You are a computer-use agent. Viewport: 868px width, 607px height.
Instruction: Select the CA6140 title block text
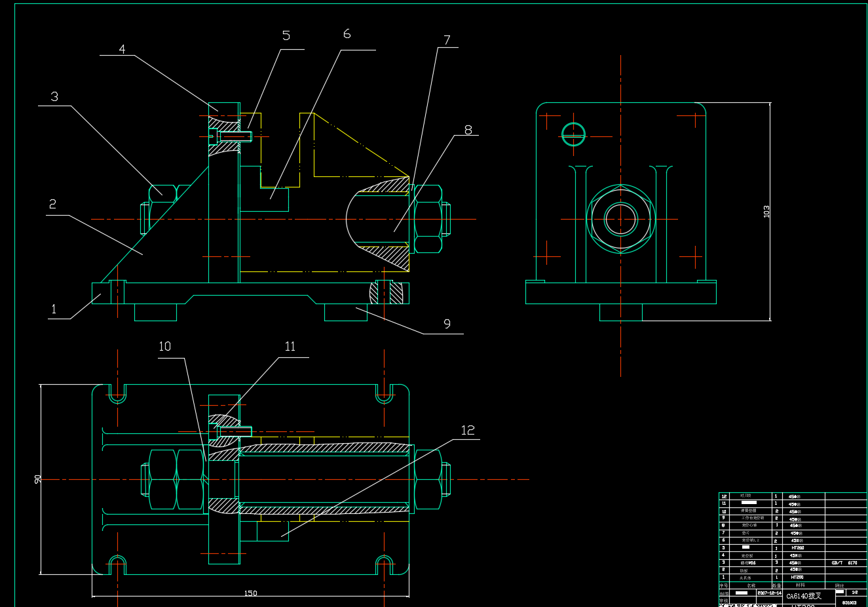point(804,596)
